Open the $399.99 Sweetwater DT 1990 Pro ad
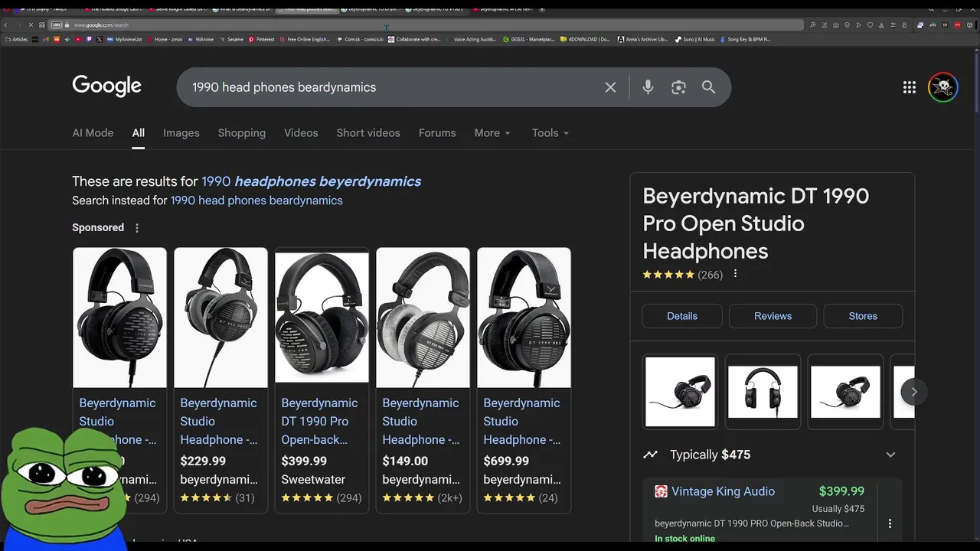 click(x=322, y=380)
